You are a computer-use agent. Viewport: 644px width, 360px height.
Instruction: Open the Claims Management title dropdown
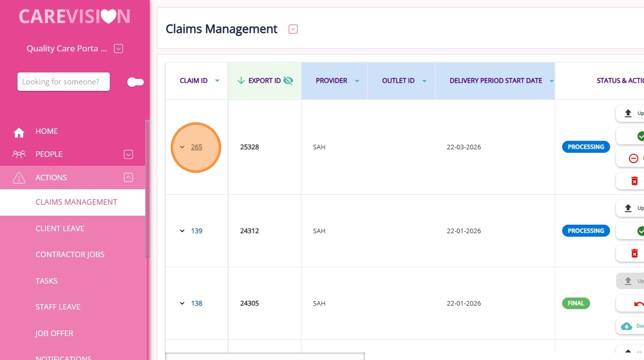point(293,29)
